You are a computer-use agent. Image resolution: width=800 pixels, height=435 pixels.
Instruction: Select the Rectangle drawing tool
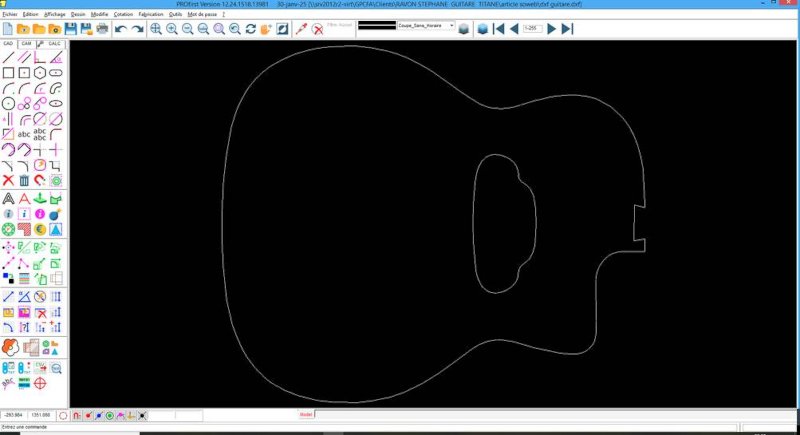8,73
